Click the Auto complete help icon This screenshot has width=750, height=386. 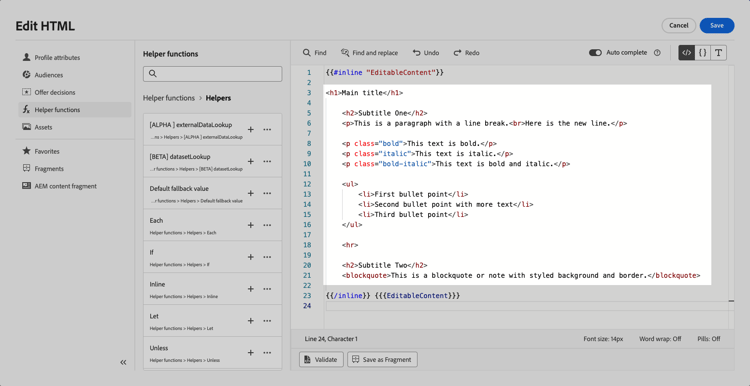[x=657, y=53]
